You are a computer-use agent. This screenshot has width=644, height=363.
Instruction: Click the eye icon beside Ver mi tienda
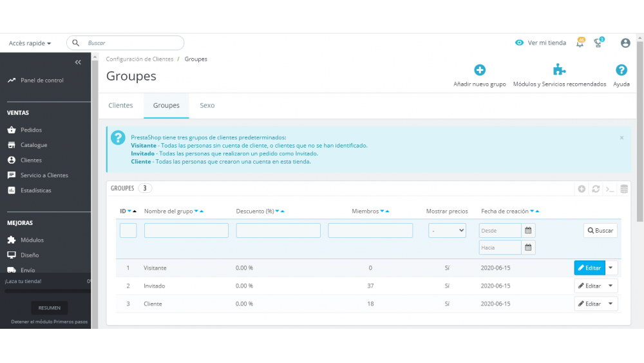pyautogui.click(x=520, y=43)
